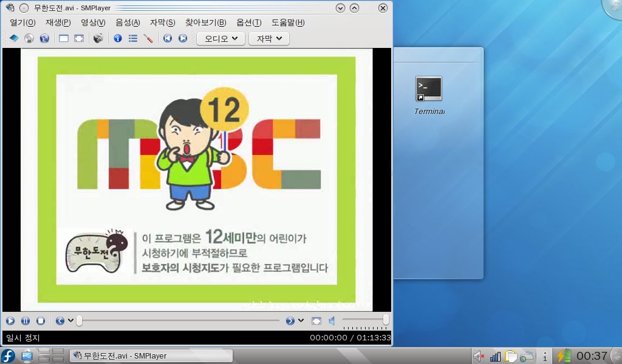Skip to the next playlist item

click(182, 38)
